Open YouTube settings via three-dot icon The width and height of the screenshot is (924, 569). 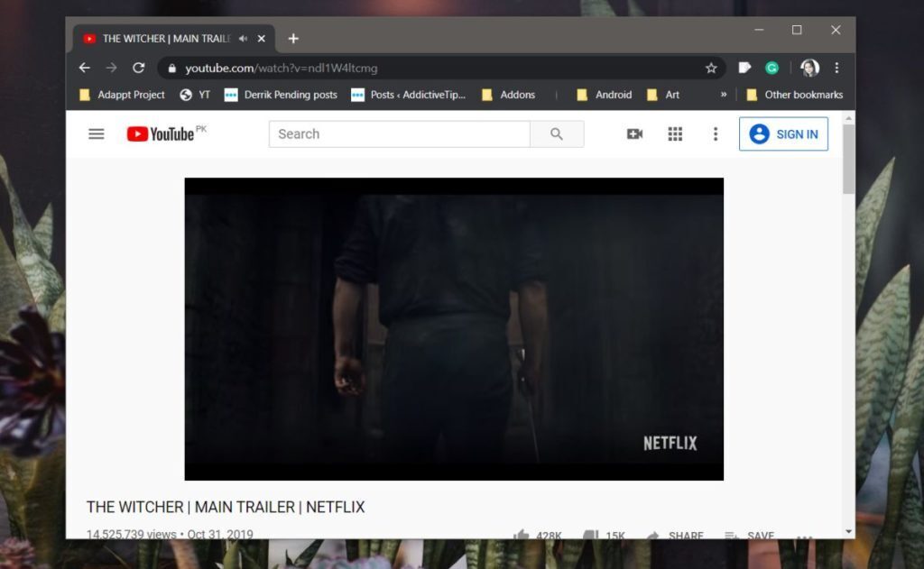point(716,133)
